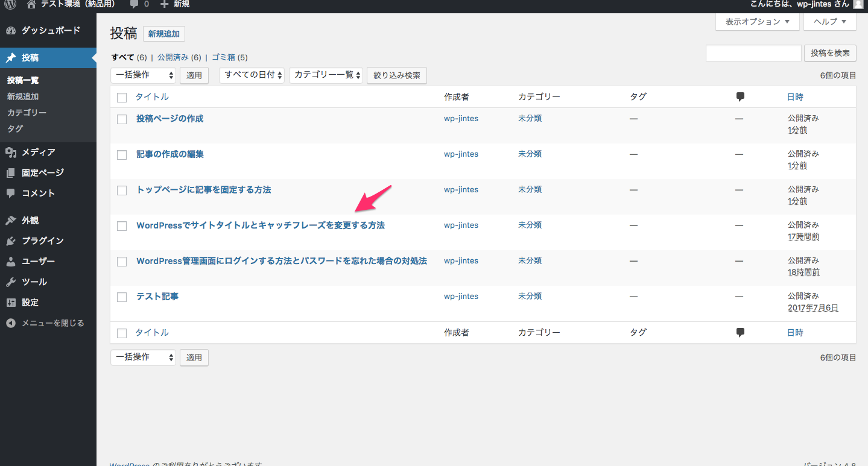
Task: Select the checkbox for 投稿ページの作成
Action: [121, 119]
